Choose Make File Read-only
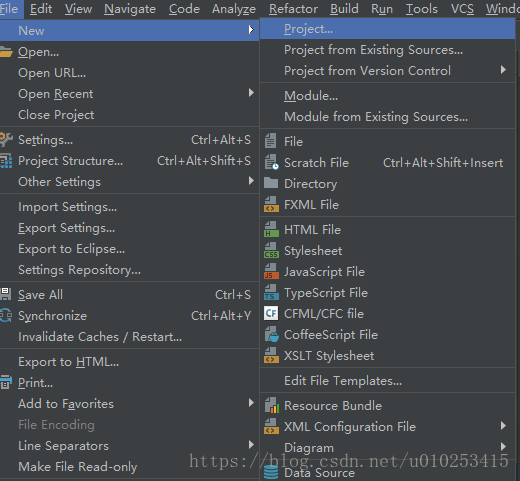The height and width of the screenshot is (481, 520). coord(129,467)
